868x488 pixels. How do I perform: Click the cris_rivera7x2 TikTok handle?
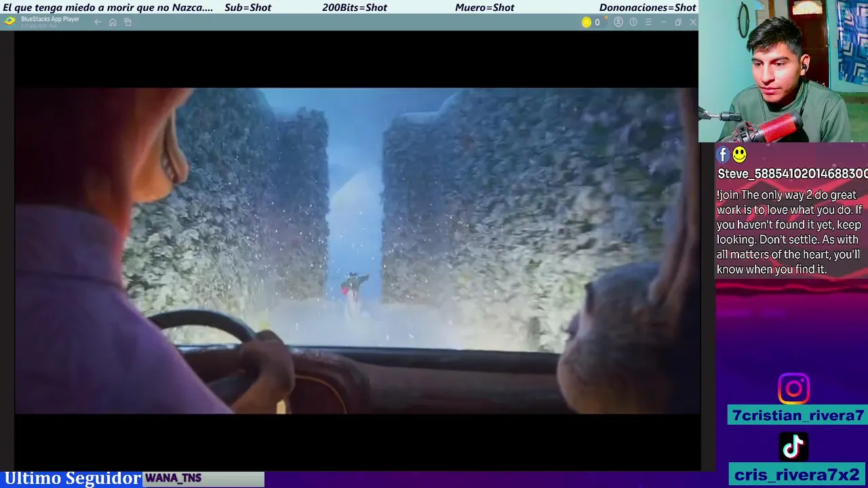[x=797, y=474]
